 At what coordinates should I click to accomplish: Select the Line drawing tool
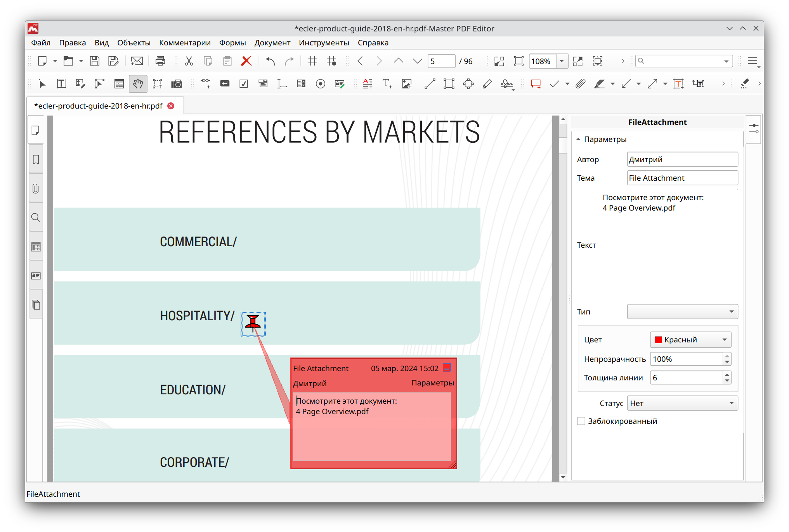[430, 84]
